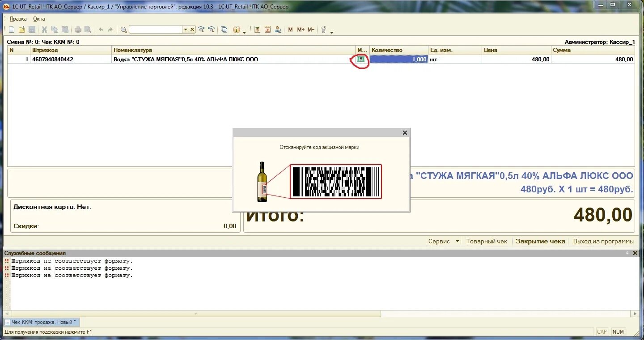
Task: Click the excise barcode image in dialog
Action: coord(336,181)
